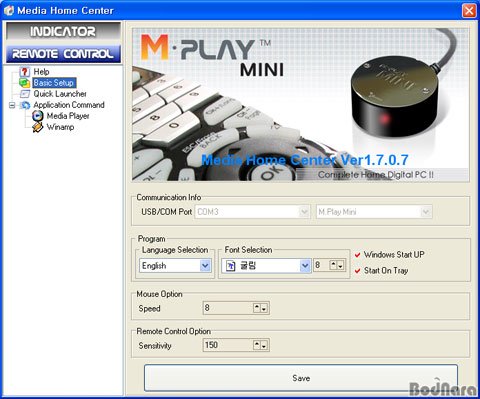The height and width of the screenshot is (399, 480).
Task: Open the Font Selection dropdown
Action: tap(305, 266)
